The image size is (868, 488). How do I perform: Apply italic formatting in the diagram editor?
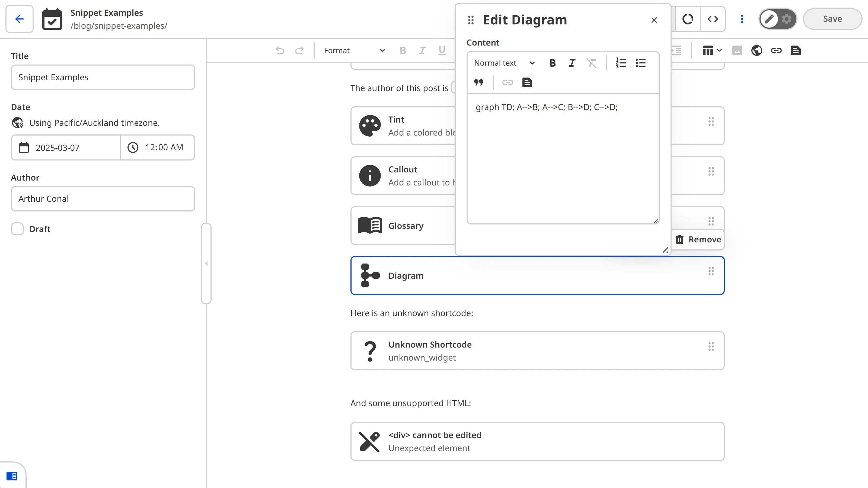572,63
